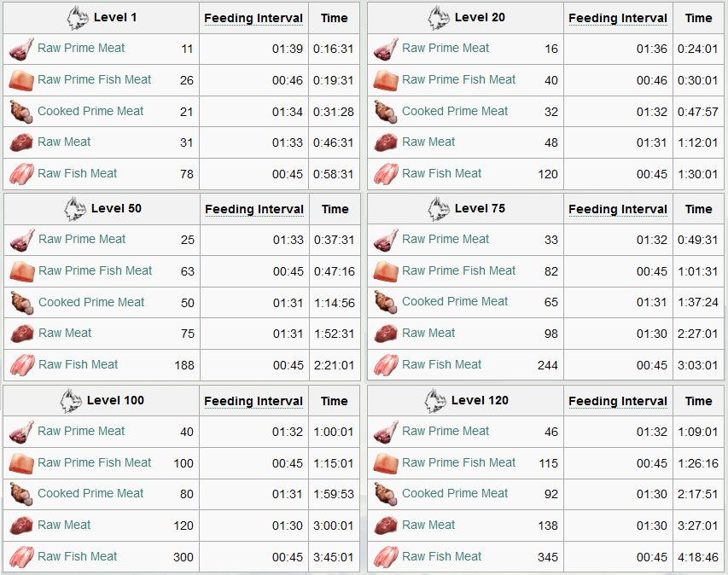Click the creature icon beside Level 50
The image size is (728, 575).
coord(75,209)
